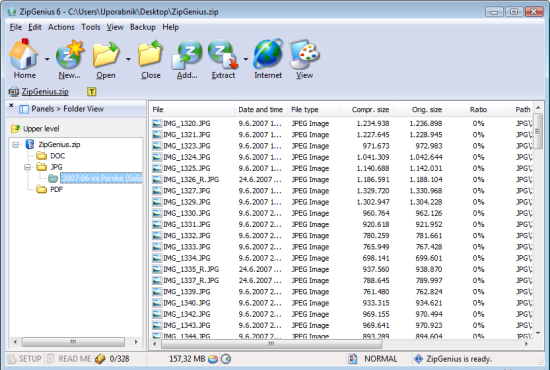Viewport: 550px width, 370px height.
Task: Sort by File type column header
Action: pyautogui.click(x=314, y=109)
